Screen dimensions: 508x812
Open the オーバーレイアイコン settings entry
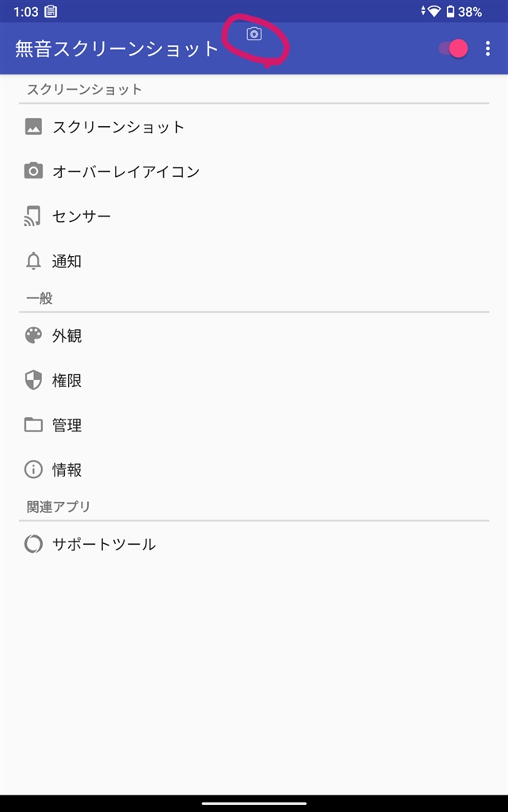(254, 171)
